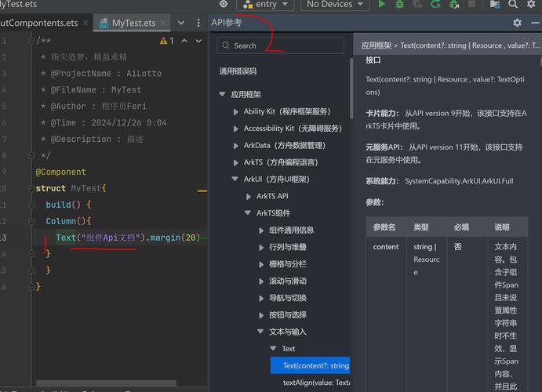Close the utCompontents.ets tab

coord(85,23)
